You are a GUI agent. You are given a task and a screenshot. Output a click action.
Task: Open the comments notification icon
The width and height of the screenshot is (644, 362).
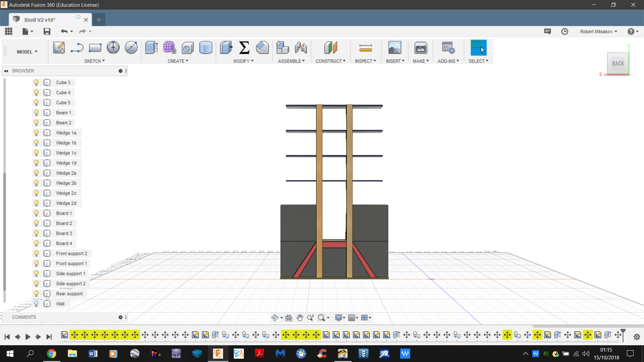(547, 32)
